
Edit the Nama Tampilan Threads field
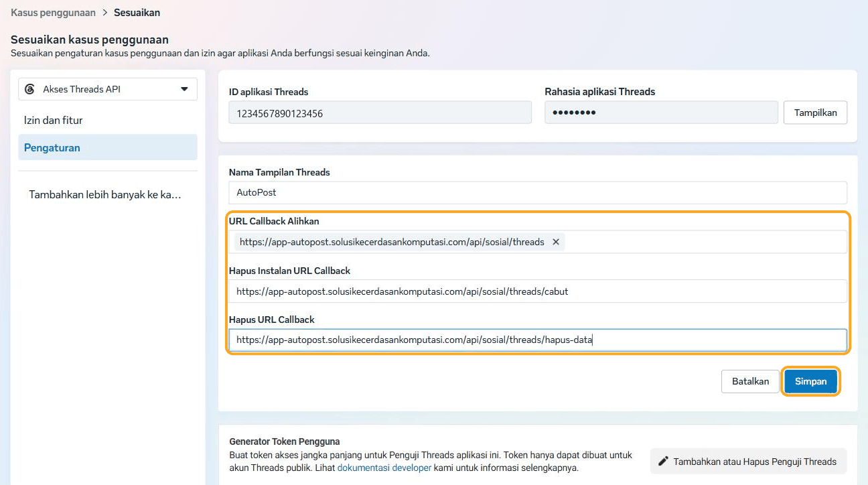point(538,193)
